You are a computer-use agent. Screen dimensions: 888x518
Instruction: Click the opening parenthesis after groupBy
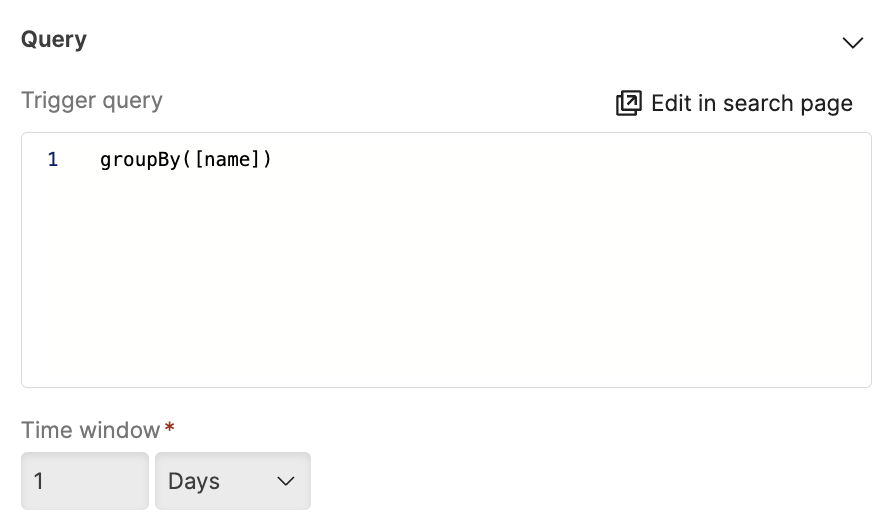(187, 160)
